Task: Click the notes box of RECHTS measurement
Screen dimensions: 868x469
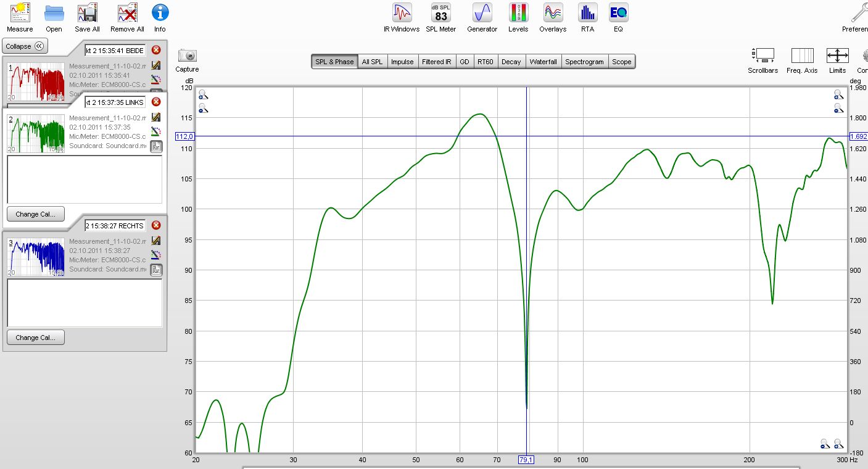Action: point(85,302)
